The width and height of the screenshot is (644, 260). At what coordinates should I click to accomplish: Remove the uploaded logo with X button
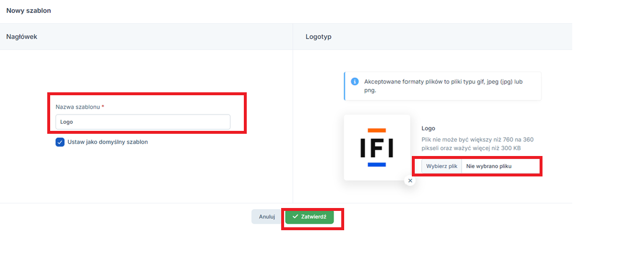(410, 180)
